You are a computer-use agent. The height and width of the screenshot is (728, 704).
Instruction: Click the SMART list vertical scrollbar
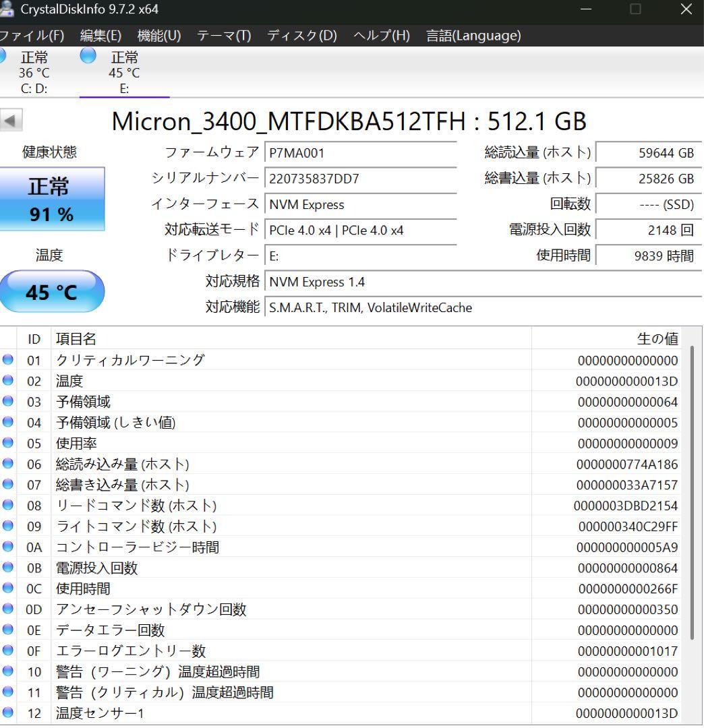click(692, 492)
